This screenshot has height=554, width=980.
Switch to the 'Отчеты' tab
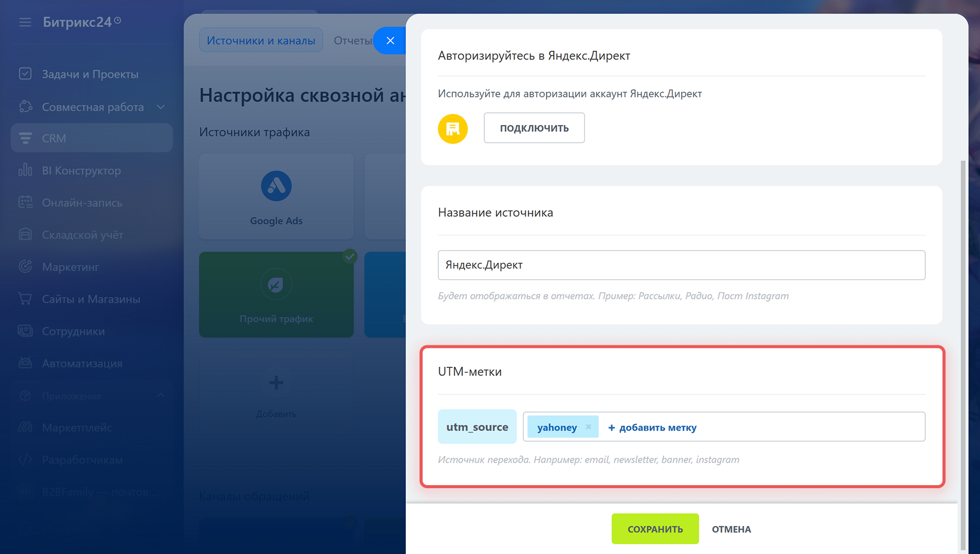pyautogui.click(x=352, y=40)
